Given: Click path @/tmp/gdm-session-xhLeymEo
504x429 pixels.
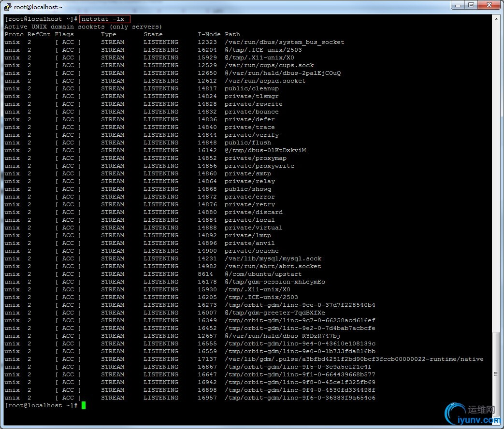Looking at the screenshot, I should pos(275,282).
